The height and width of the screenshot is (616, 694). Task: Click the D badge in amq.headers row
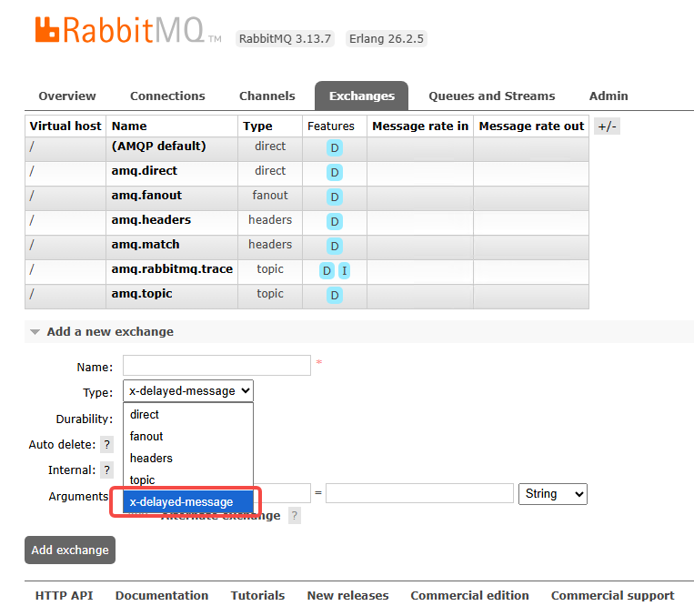[x=334, y=221]
